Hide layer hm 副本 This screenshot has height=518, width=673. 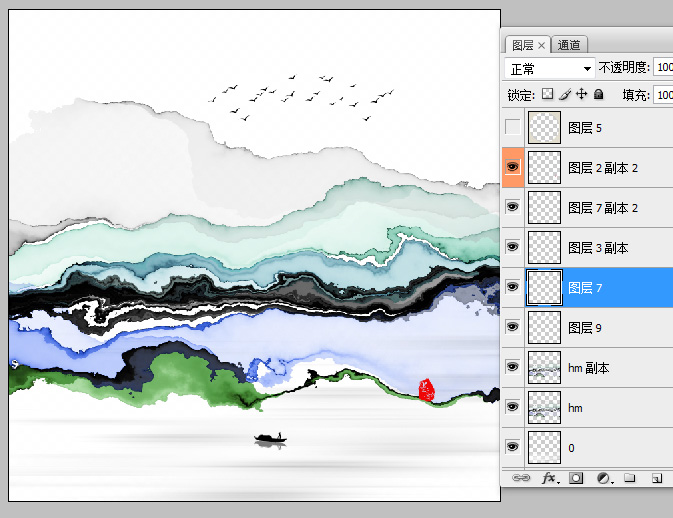click(x=512, y=367)
